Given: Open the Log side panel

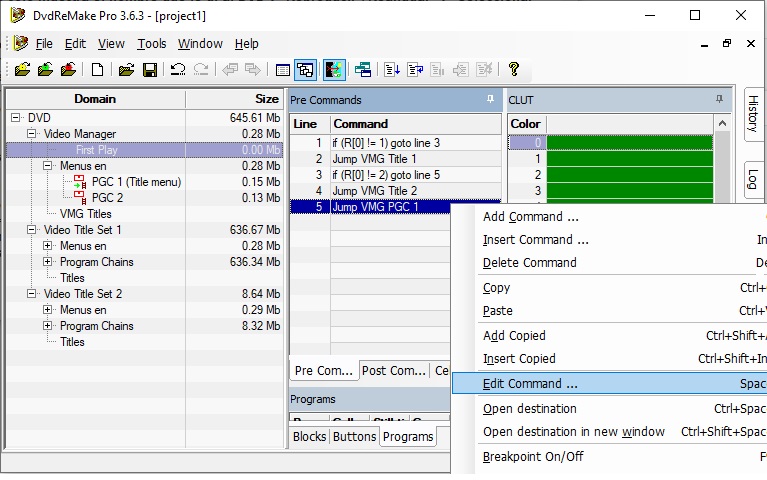Looking at the screenshot, I should click(753, 179).
